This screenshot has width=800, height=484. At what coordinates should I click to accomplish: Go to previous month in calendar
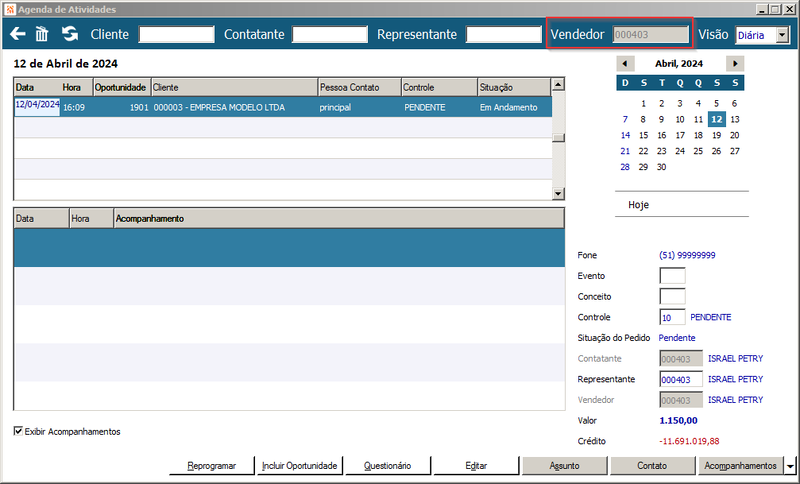tap(625, 64)
